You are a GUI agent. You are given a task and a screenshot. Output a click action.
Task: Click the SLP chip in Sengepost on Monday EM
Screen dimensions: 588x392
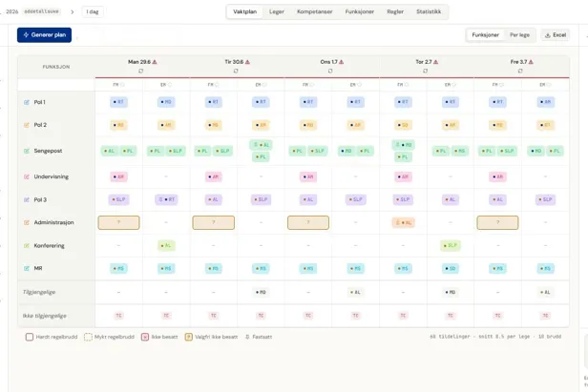[176, 151]
